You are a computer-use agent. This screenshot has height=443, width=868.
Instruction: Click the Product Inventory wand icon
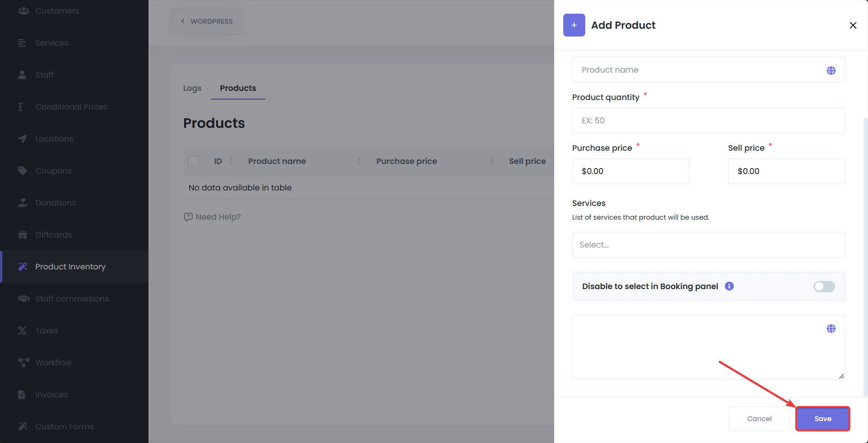click(22, 267)
